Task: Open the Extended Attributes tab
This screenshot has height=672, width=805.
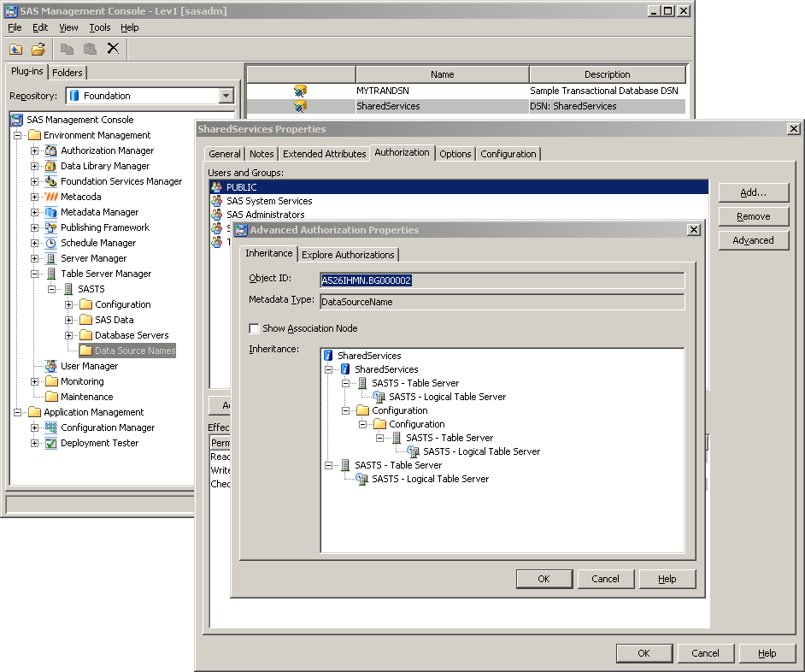Action: pos(325,154)
